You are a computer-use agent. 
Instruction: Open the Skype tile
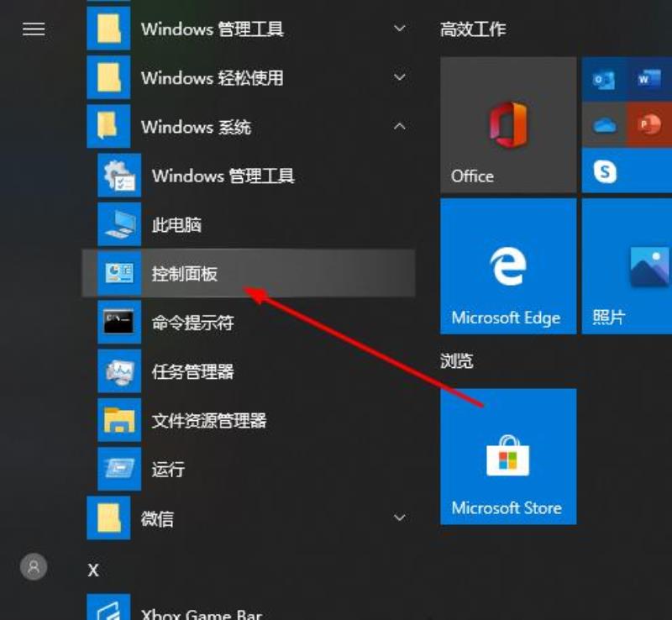point(627,171)
